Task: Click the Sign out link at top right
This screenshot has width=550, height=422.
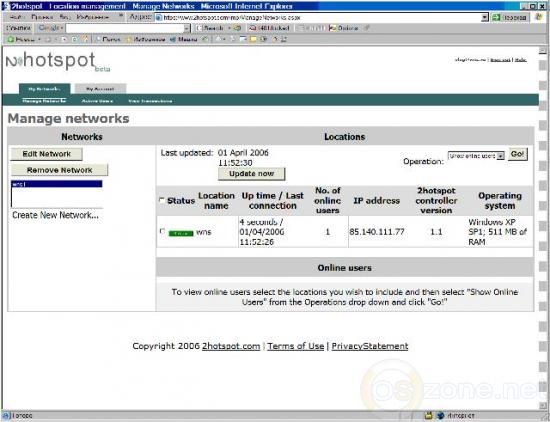Action: coord(500,60)
